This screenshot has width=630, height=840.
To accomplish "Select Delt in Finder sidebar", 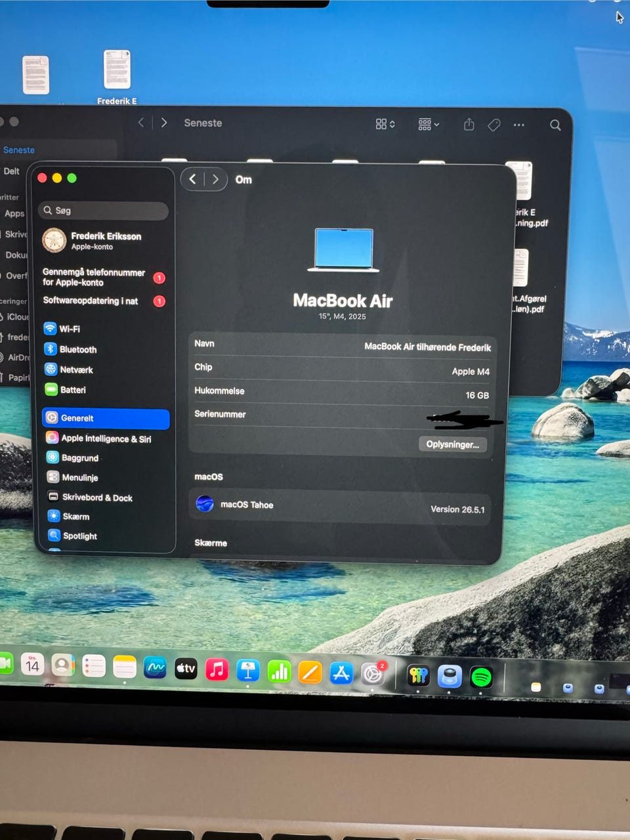I will pos(12,171).
